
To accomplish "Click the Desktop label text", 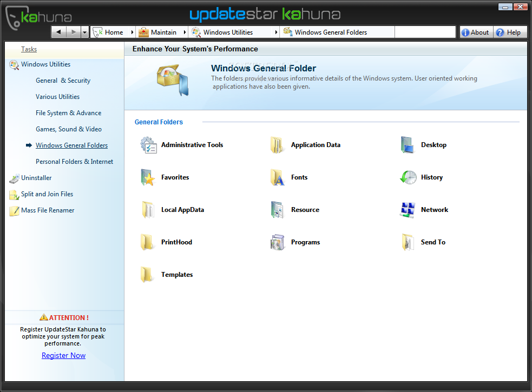I will pos(434,145).
